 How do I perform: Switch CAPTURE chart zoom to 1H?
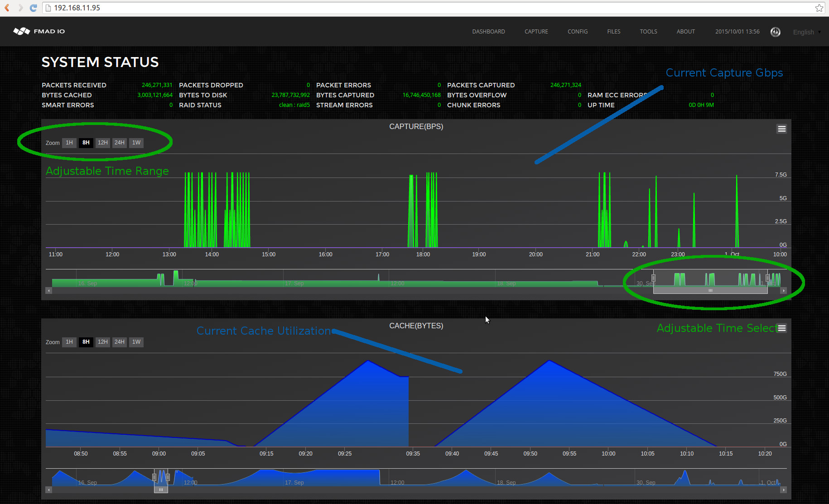point(69,143)
